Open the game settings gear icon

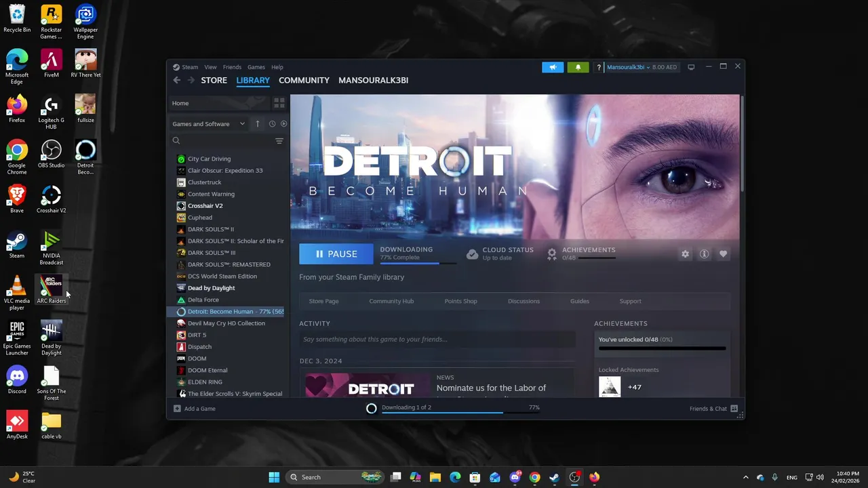click(685, 253)
